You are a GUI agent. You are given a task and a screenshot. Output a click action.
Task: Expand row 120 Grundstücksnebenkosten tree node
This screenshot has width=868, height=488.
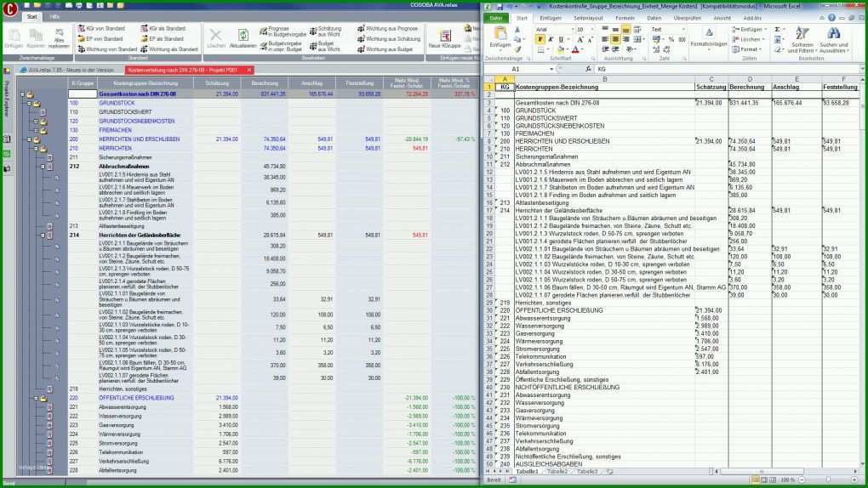36,122
